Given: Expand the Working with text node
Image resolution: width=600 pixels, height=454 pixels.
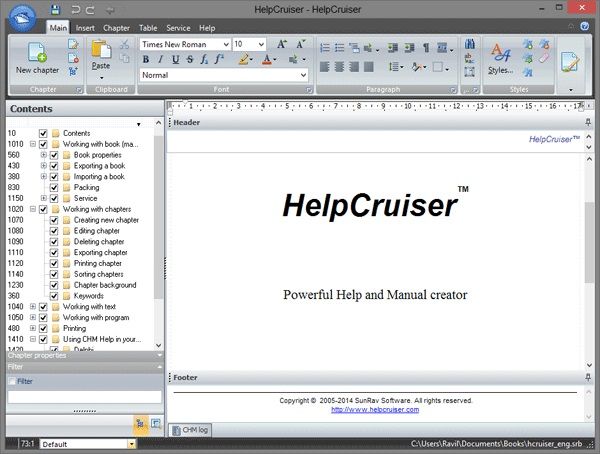Looking at the screenshot, I should click(33, 307).
